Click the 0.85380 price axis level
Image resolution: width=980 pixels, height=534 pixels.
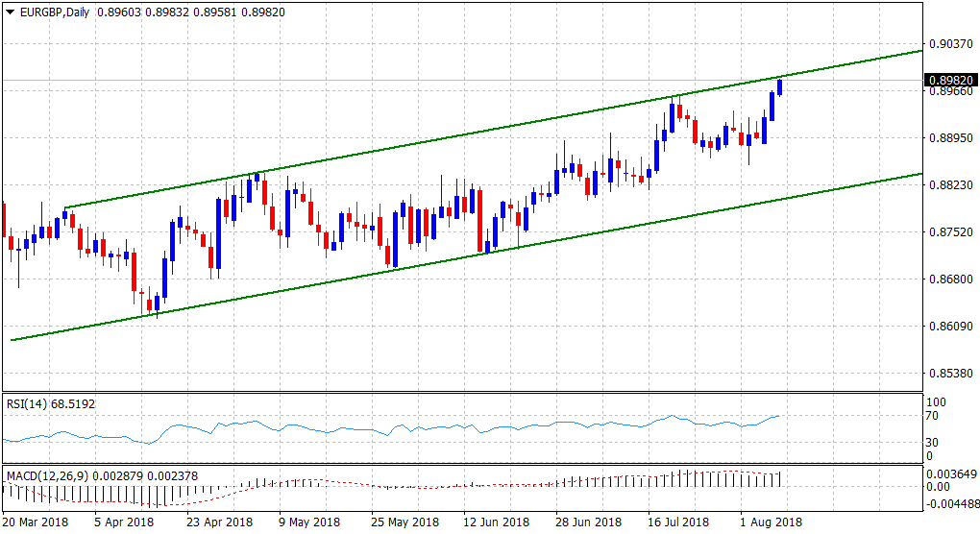coord(947,373)
